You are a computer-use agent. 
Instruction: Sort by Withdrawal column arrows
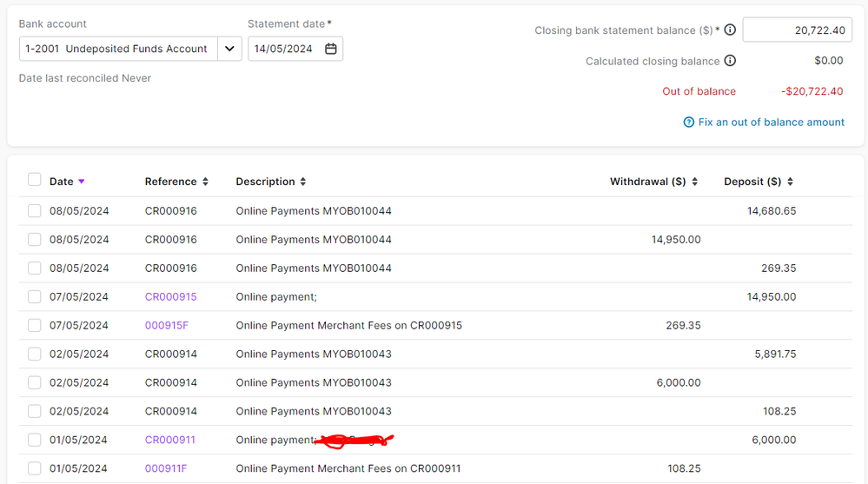pyautogui.click(x=694, y=182)
